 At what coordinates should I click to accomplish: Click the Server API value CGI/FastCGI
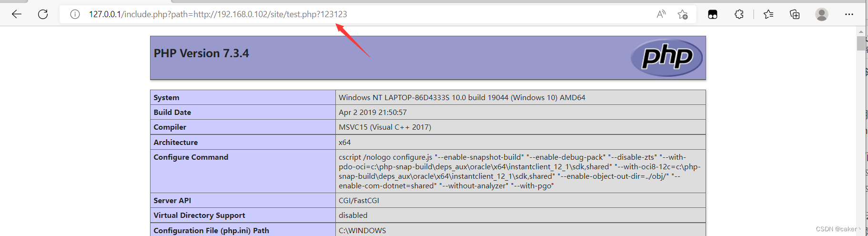(x=359, y=201)
